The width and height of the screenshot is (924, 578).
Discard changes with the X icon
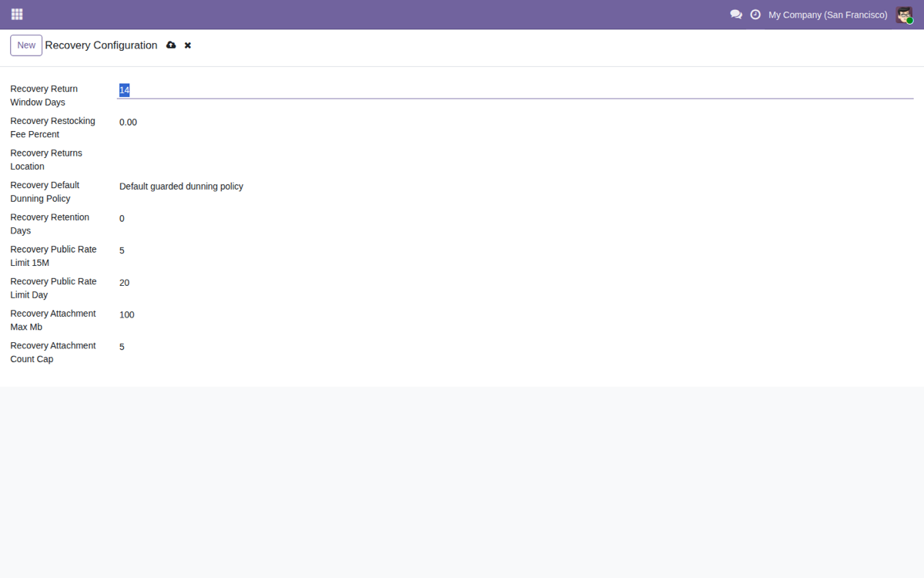coord(188,45)
